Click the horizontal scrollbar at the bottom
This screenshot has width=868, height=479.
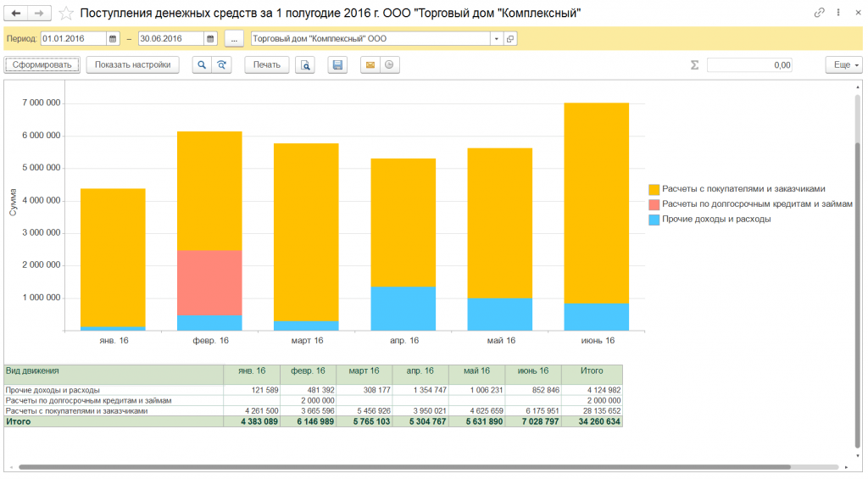tap(403, 466)
